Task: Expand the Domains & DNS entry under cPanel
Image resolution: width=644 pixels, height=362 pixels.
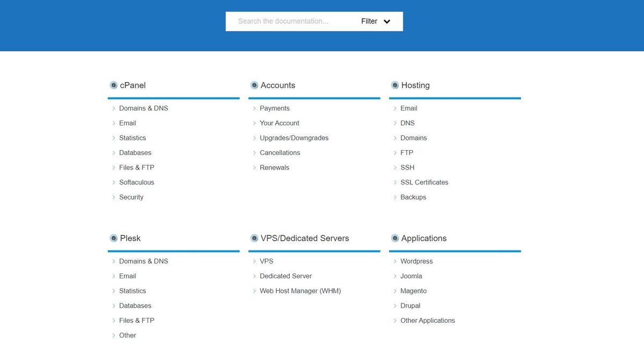Action: pos(143,108)
